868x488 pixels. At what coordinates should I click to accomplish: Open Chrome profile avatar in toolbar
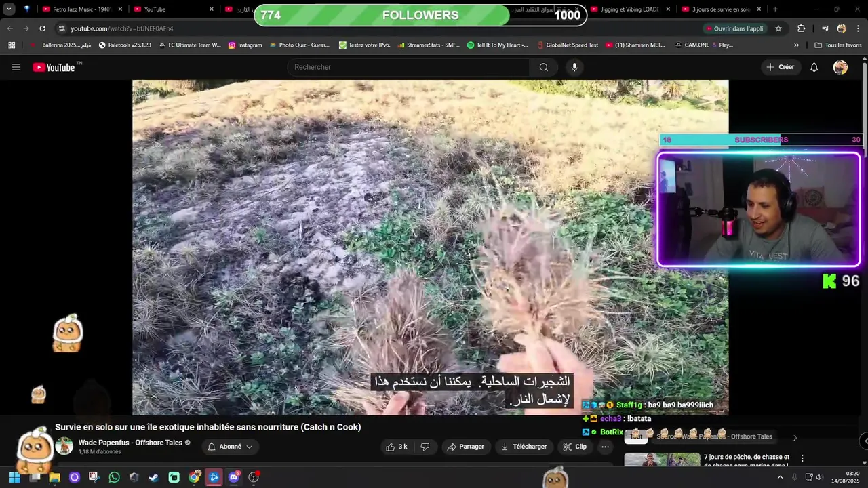click(842, 28)
